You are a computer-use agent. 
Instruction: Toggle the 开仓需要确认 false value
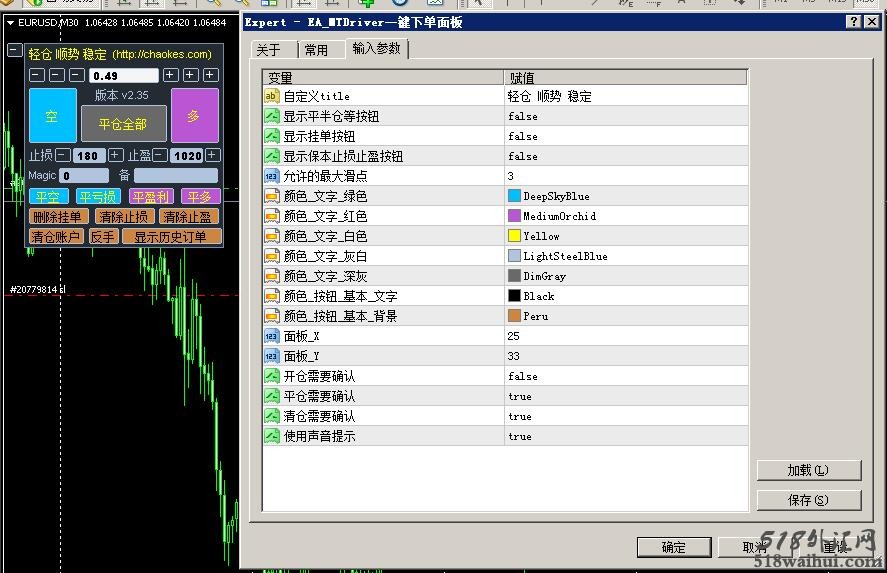(x=522, y=376)
